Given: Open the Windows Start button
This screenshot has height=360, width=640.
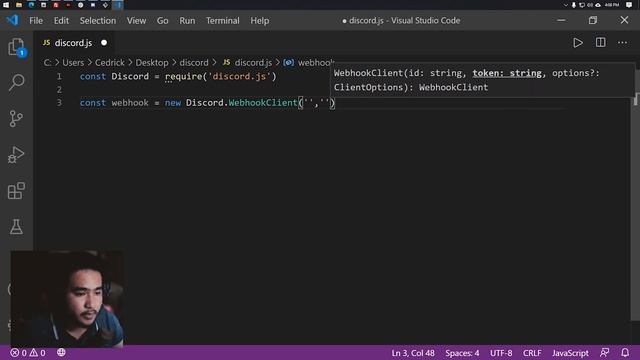Looking at the screenshot, I should click(x=6, y=5).
